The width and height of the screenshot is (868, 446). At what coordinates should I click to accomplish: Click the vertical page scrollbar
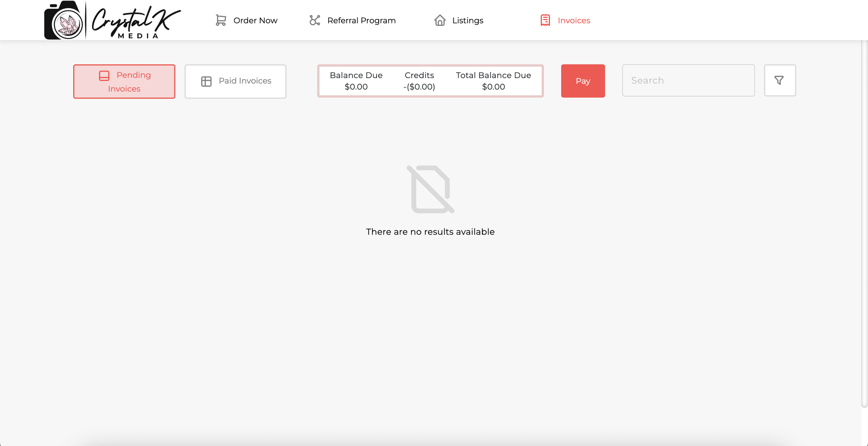(x=864, y=222)
